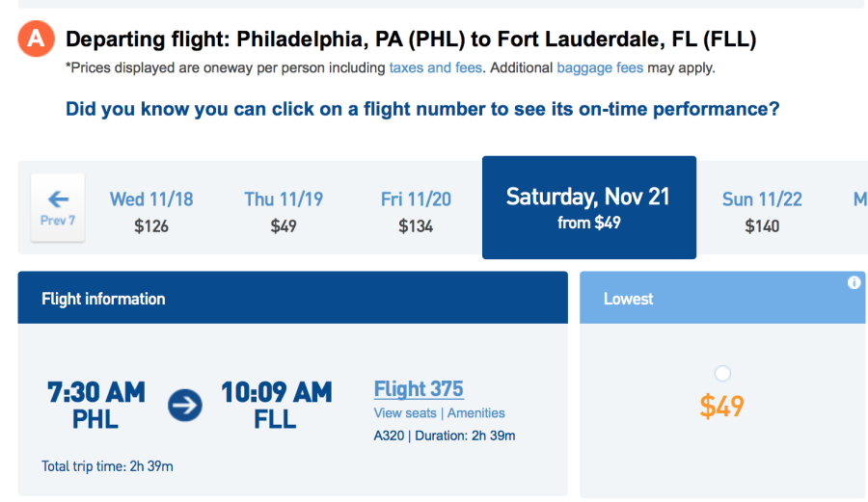Switch to the Sun 11/22 date tab
The image size is (868, 502).
point(762,211)
